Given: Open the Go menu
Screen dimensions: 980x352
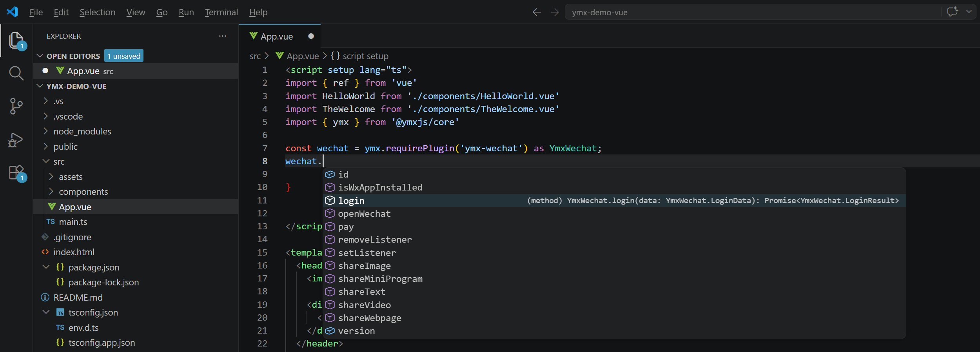Looking at the screenshot, I should pyautogui.click(x=162, y=12).
